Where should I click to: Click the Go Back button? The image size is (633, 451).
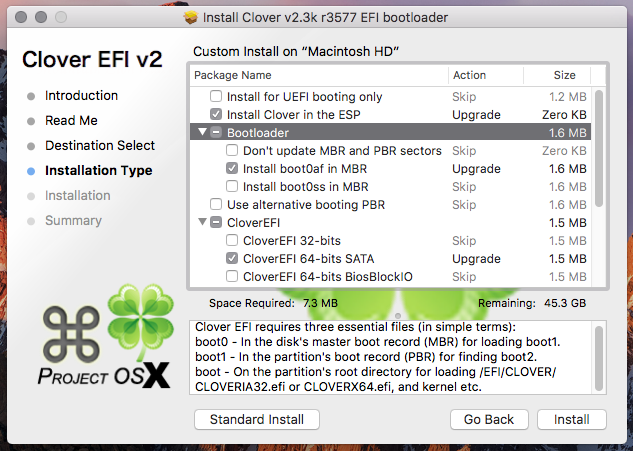(x=489, y=420)
